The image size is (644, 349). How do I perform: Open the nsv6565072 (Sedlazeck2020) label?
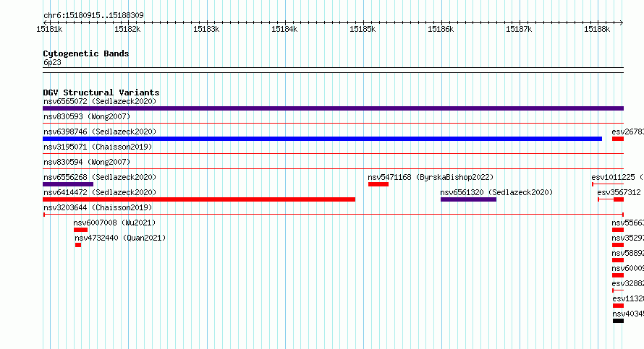[100, 101]
